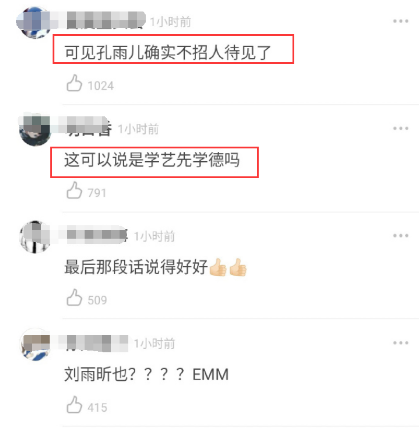Open third commenter's avatar
This screenshot has width=419, height=429.
35,237
